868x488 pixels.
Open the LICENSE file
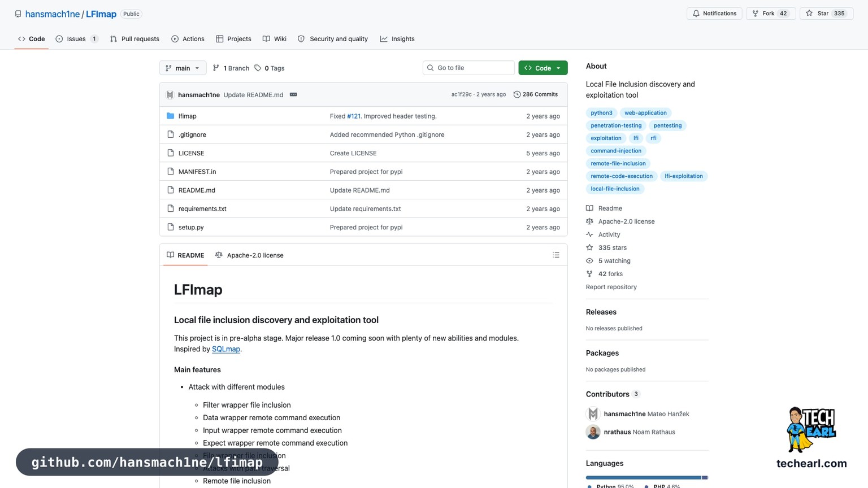[192, 153]
